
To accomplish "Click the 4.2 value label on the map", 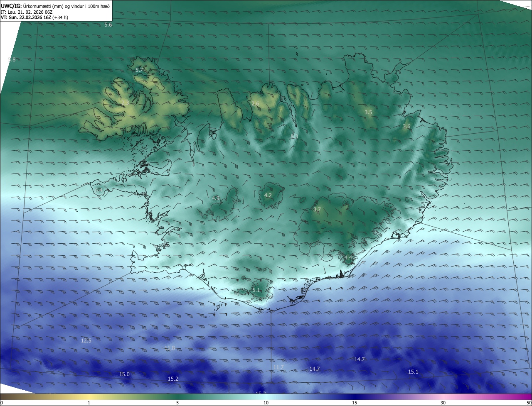I will 268,195.
